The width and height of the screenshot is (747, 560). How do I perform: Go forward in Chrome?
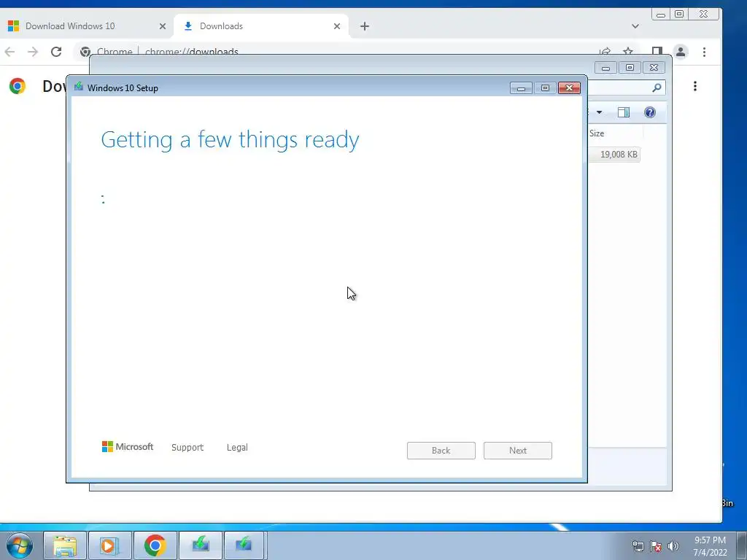pos(33,52)
